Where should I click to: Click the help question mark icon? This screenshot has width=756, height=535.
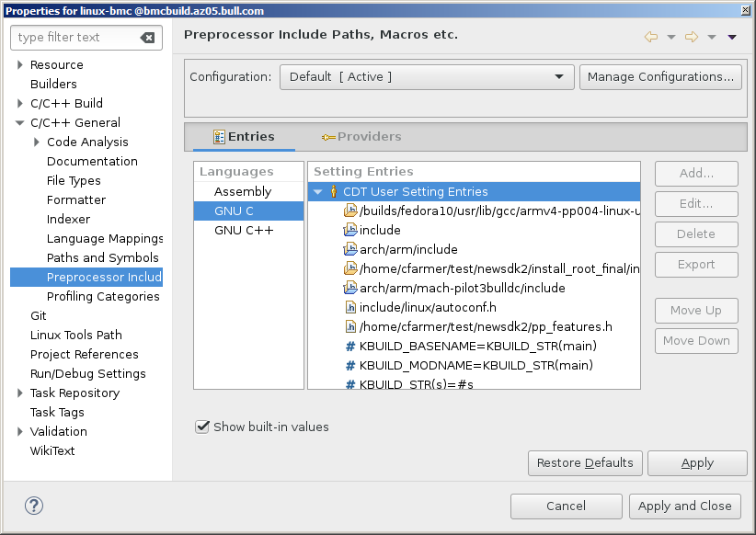[x=34, y=506]
